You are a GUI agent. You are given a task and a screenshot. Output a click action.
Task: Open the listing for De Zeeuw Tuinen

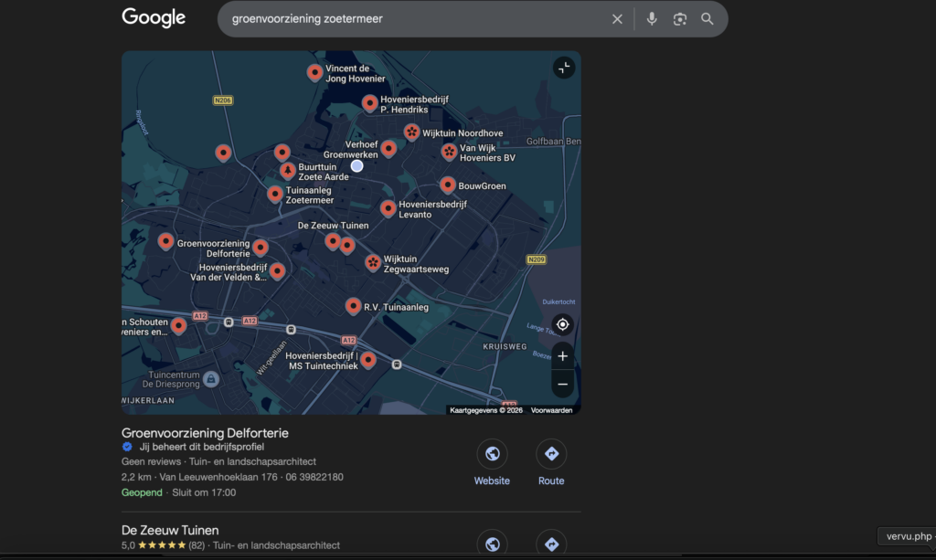point(170,530)
